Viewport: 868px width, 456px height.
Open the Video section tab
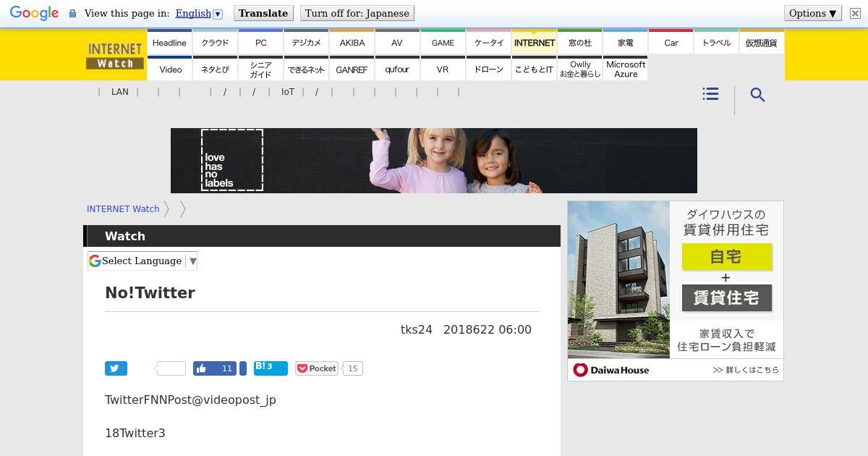click(169, 69)
